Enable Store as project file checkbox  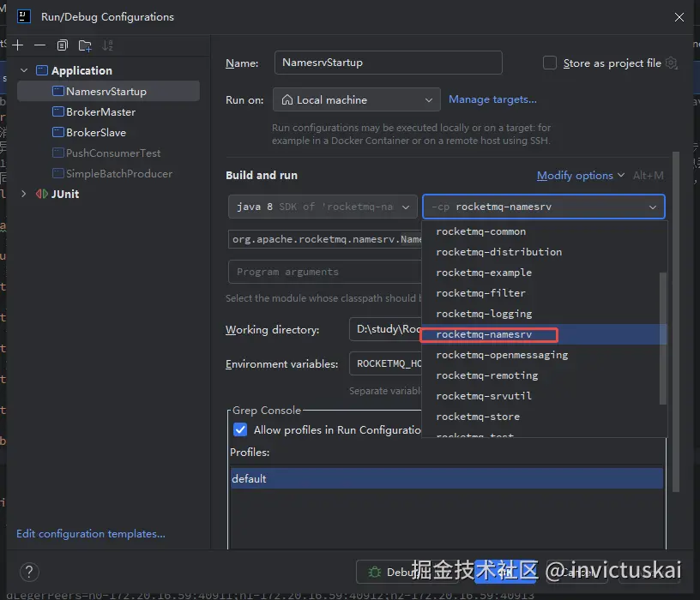(x=550, y=63)
